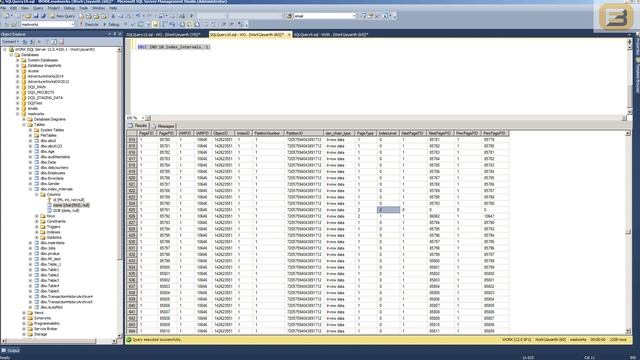Expand the Database Snapshots folder
This screenshot has width=640, height=360.
pos(18,65)
